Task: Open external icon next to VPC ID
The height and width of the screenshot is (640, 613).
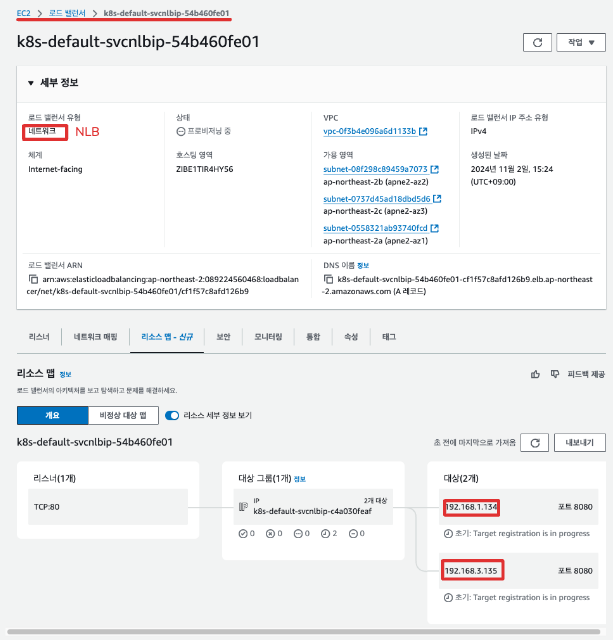Action: click(x=423, y=131)
